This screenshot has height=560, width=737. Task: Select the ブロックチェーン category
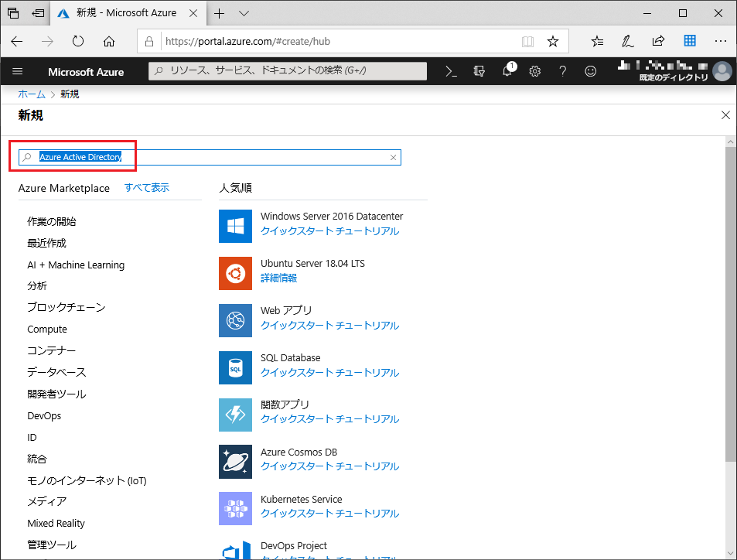pos(67,308)
